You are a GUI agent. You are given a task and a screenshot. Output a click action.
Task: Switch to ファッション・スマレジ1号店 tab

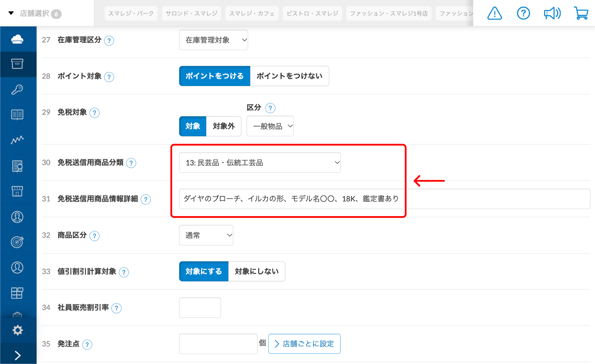tap(389, 13)
